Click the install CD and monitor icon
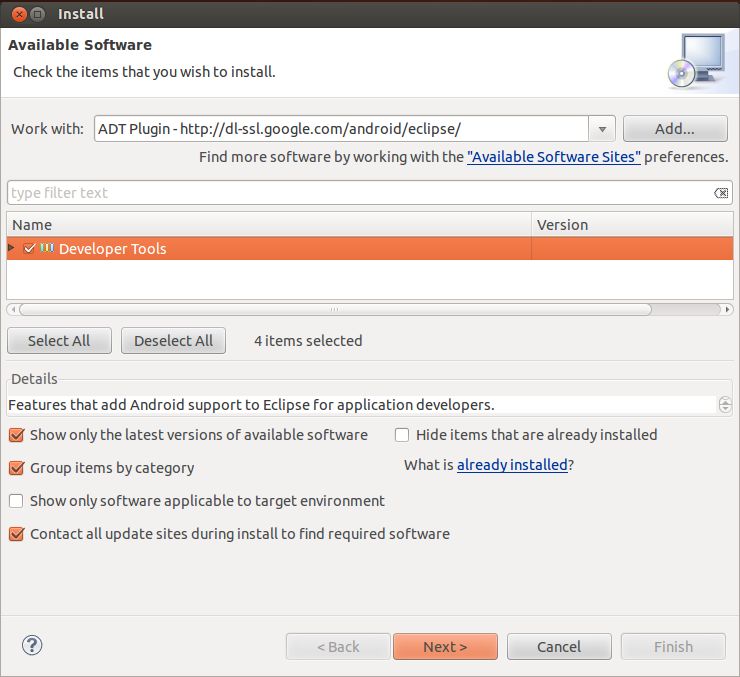 [695, 62]
